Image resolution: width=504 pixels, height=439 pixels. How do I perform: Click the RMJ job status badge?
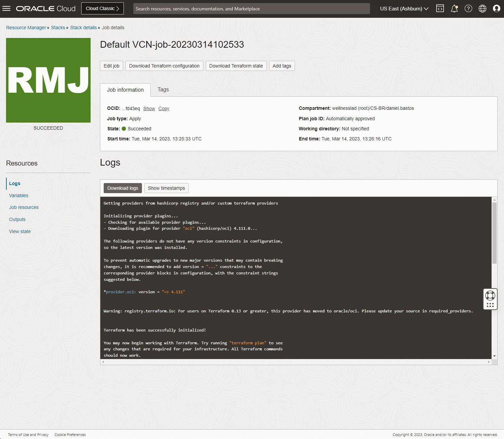coord(48,80)
